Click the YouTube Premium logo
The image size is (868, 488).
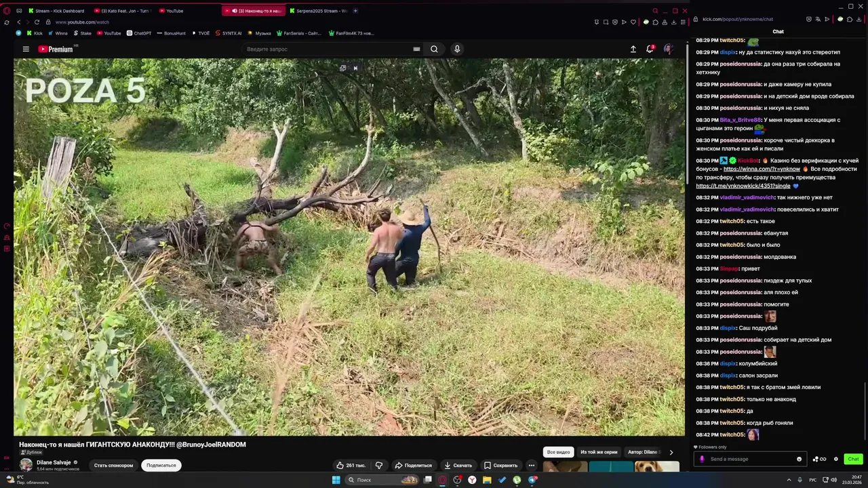coord(56,49)
